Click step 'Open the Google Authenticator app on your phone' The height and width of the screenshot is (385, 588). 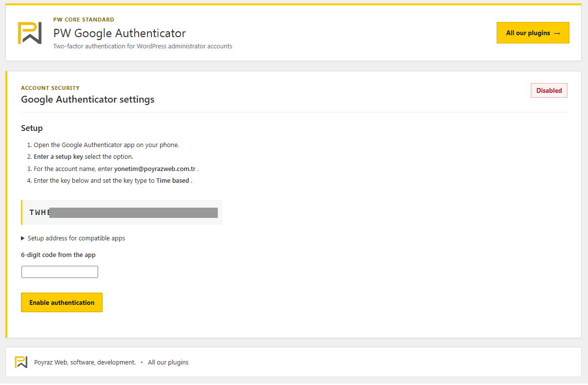(x=106, y=145)
